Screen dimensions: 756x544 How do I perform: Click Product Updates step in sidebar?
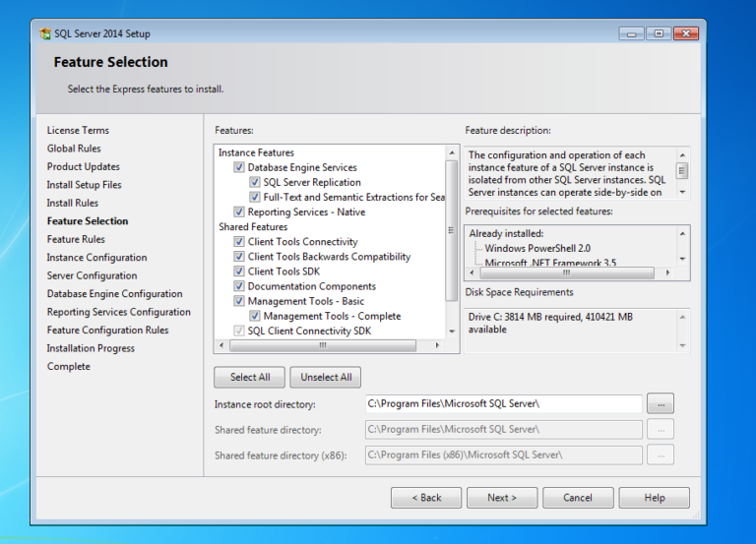(x=83, y=166)
